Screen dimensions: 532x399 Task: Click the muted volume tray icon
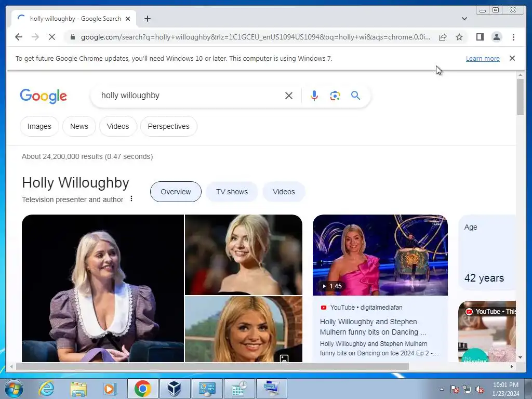[x=480, y=389]
